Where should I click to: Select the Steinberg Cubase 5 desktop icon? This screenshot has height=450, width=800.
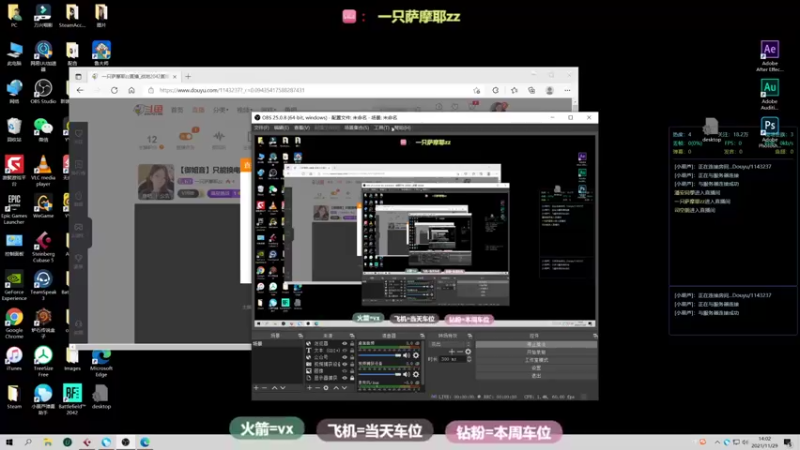[43, 247]
